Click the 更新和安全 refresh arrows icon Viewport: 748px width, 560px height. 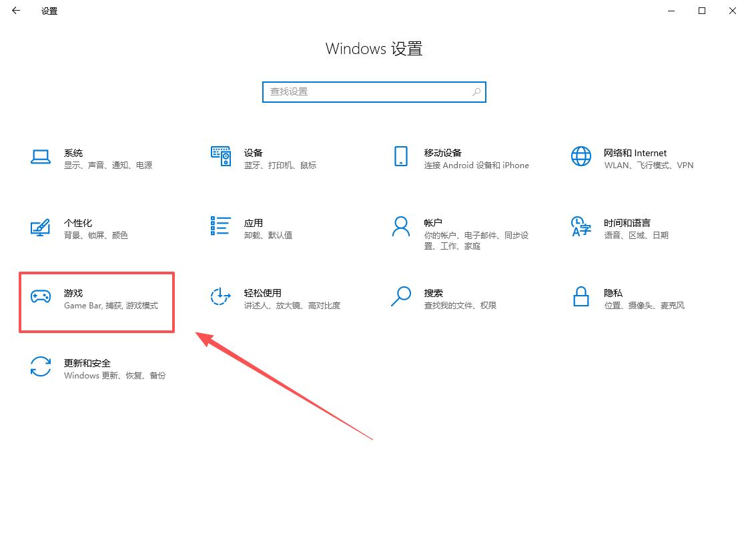click(41, 366)
